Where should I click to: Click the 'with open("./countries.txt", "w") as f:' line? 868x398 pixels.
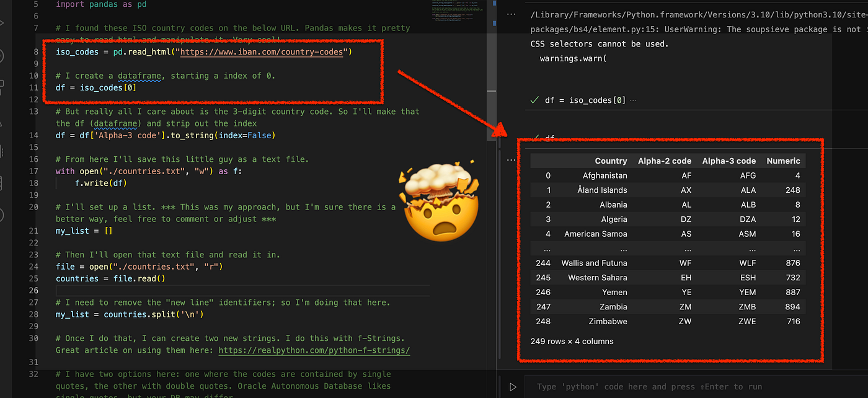click(x=148, y=171)
